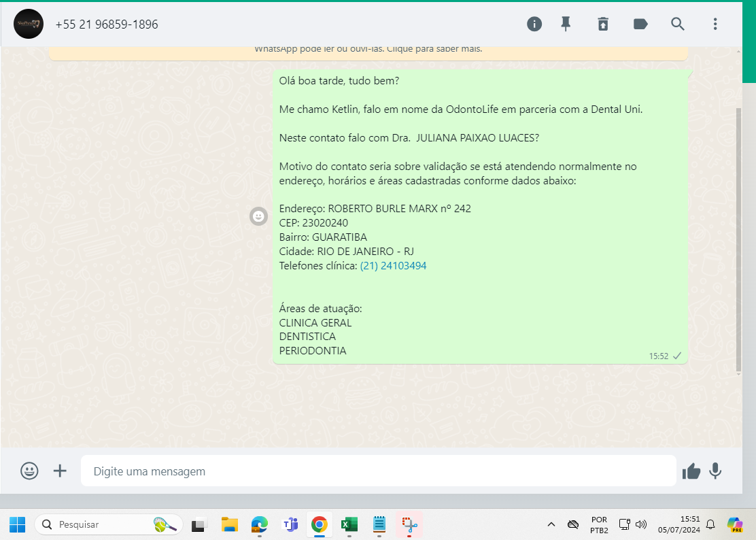Launch Microsoft Edge from the taskbar
This screenshot has width=756, height=540.
260,524
